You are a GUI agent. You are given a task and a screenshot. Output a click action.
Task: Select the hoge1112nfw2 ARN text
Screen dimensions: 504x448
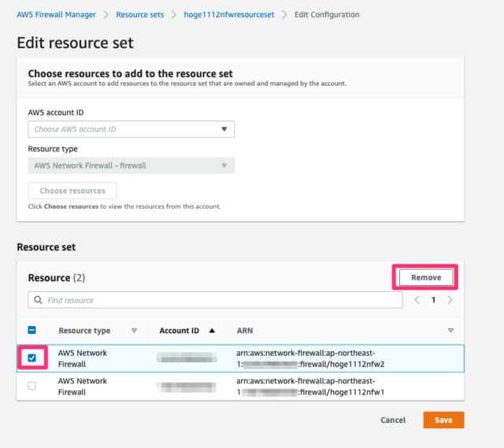pos(310,358)
